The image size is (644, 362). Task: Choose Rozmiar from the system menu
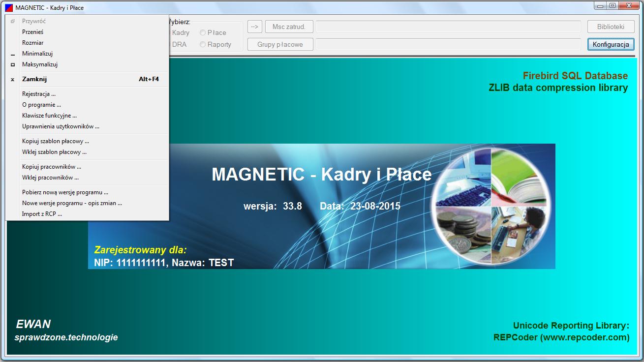[87, 43]
